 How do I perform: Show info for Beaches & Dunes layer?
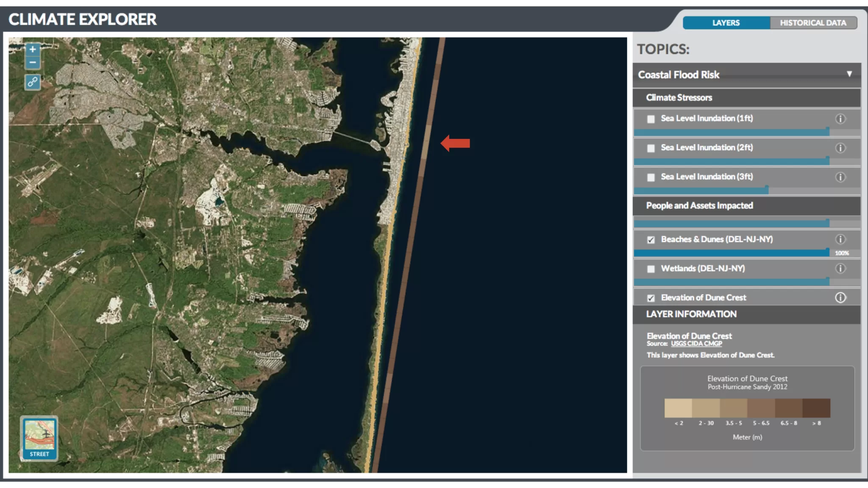pyautogui.click(x=840, y=239)
